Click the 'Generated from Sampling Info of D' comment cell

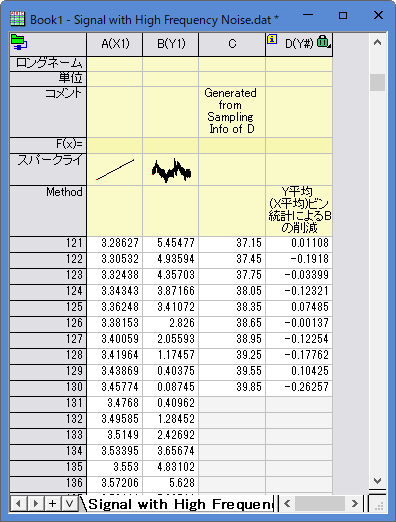232,112
